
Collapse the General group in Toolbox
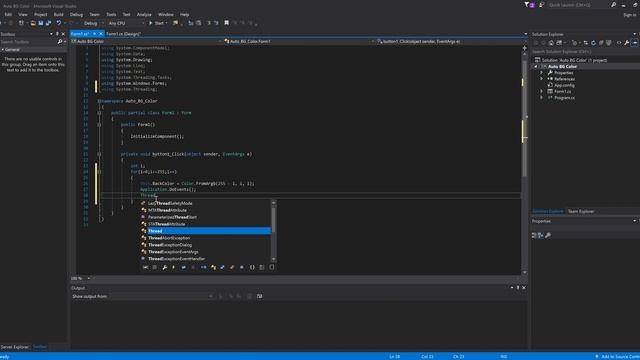coord(2,49)
